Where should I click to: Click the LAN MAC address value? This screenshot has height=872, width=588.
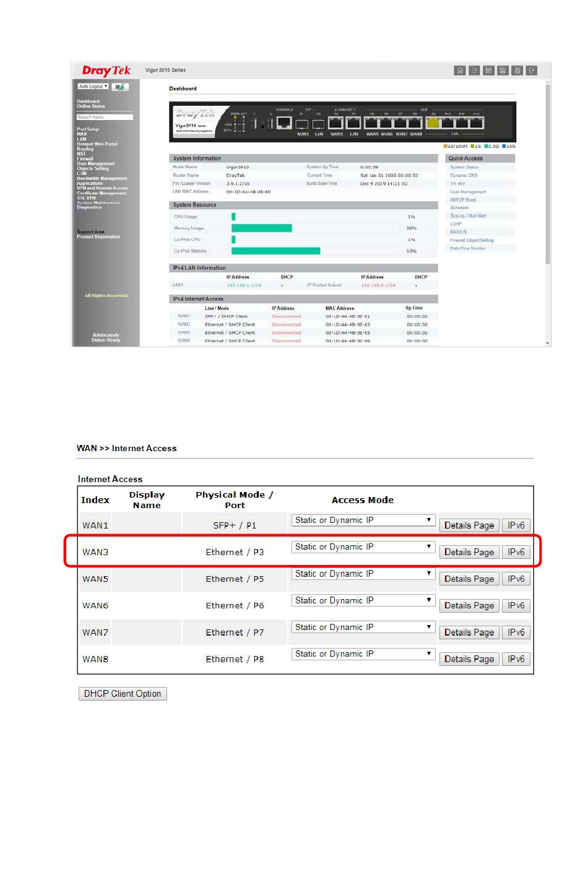[248, 192]
